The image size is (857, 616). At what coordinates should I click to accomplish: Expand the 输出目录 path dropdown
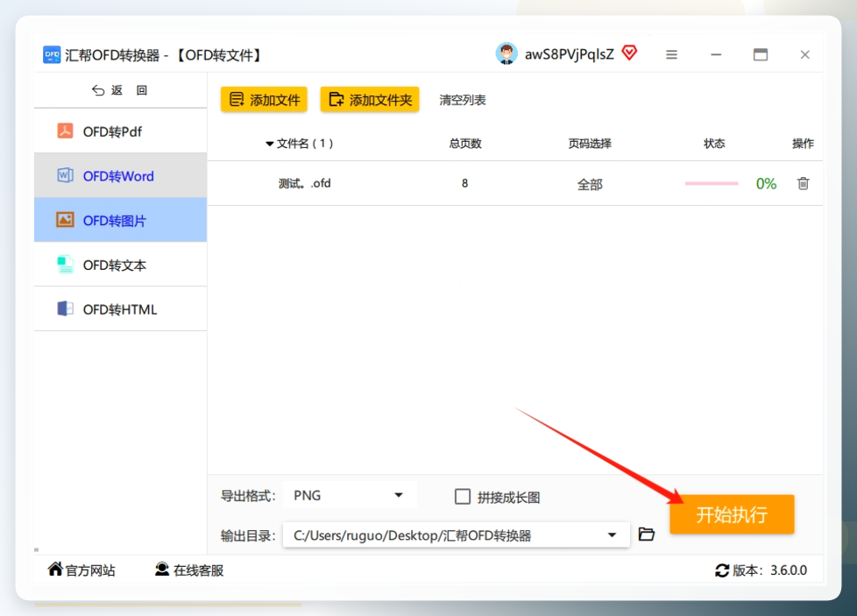point(613,535)
